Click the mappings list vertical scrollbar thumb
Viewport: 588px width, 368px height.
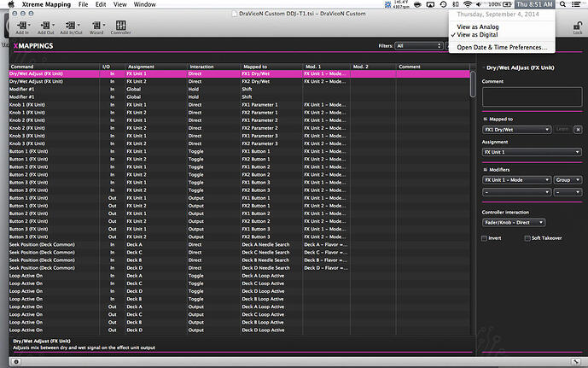pos(473,85)
